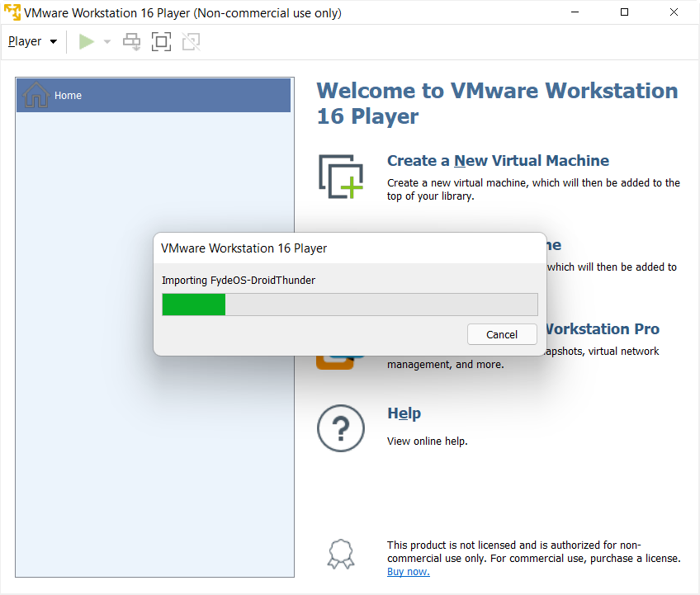Click the Help heading link
This screenshot has width=700, height=595.
[x=404, y=413]
